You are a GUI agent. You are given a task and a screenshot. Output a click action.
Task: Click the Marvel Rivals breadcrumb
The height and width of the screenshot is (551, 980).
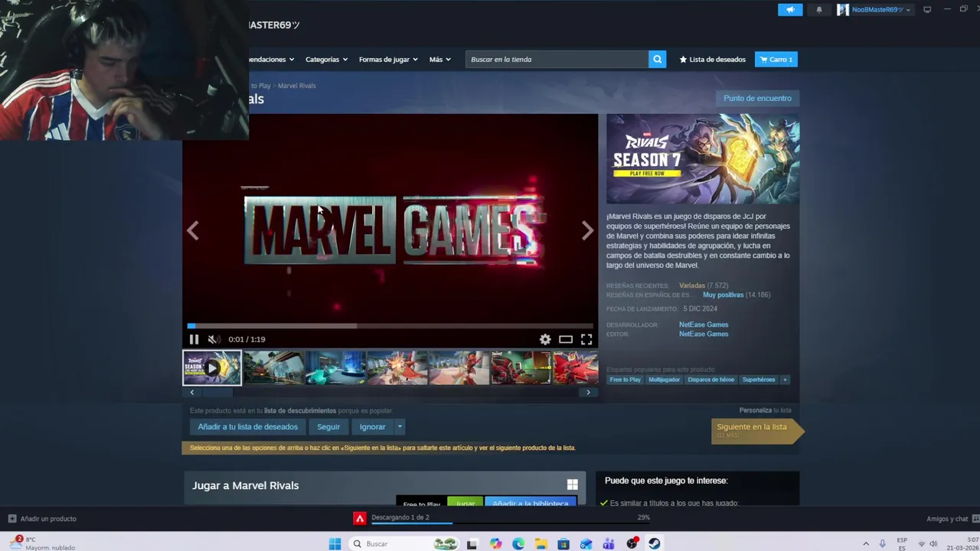pos(296,86)
